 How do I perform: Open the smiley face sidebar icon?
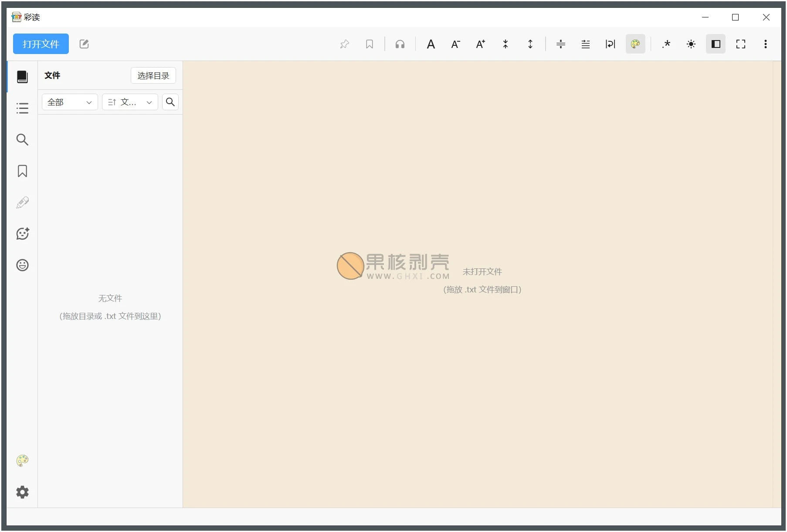tap(22, 265)
